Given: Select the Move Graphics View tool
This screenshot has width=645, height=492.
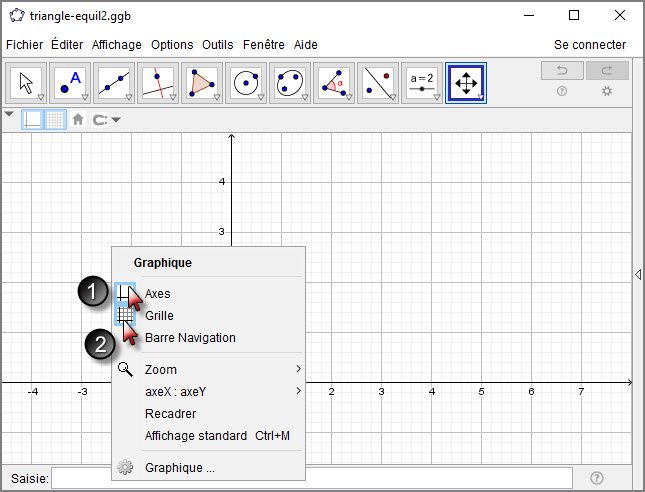Looking at the screenshot, I should point(466,83).
